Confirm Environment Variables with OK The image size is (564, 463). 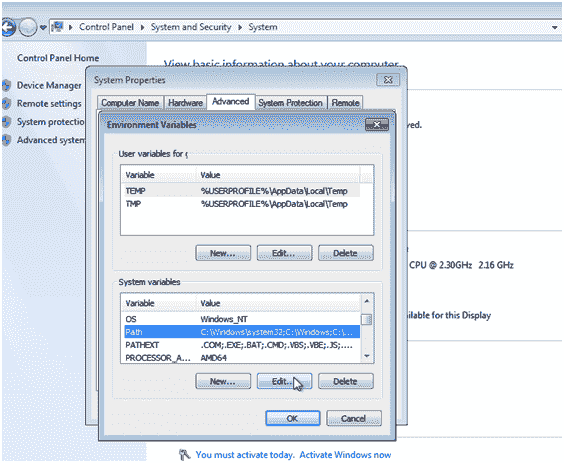pos(293,418)
